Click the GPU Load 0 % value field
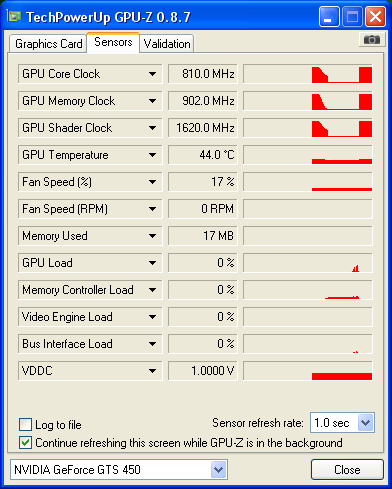Viewport: 392px width, 489px height. coord(203,263)
